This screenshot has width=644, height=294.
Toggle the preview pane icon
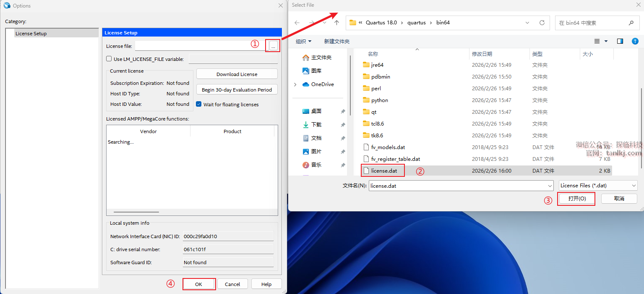click(620, 41)
